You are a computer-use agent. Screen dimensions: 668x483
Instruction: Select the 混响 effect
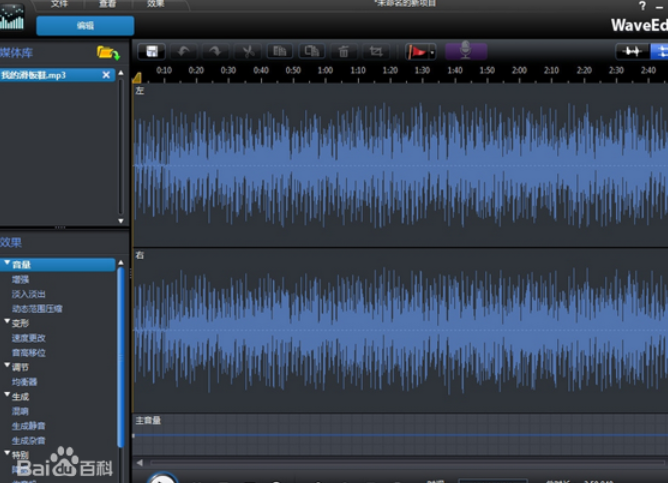pyautogui.click(x=20, y=411)
